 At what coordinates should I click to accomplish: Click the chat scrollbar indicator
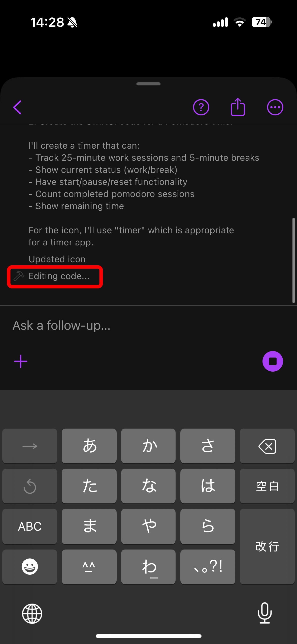point(293,260)
